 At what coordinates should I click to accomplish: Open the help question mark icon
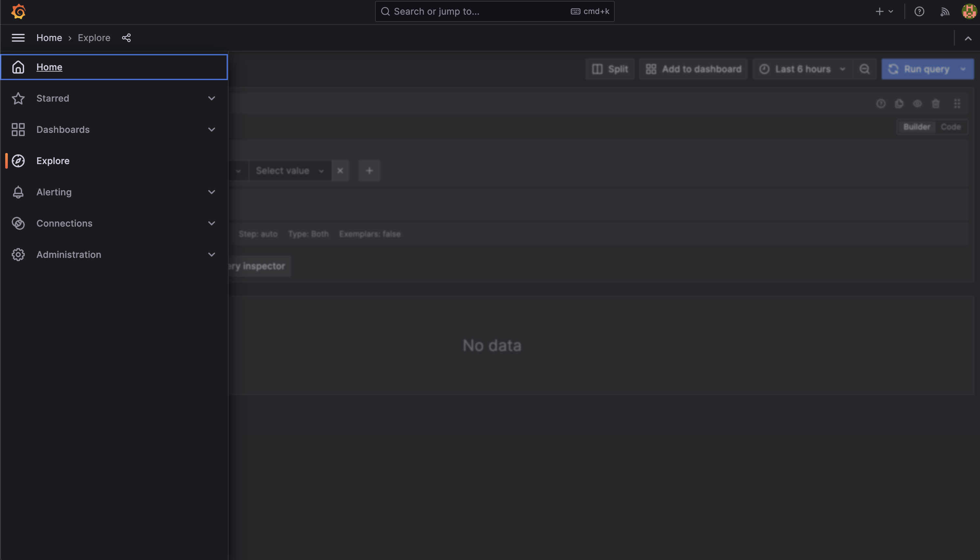[x=919, y=11]
